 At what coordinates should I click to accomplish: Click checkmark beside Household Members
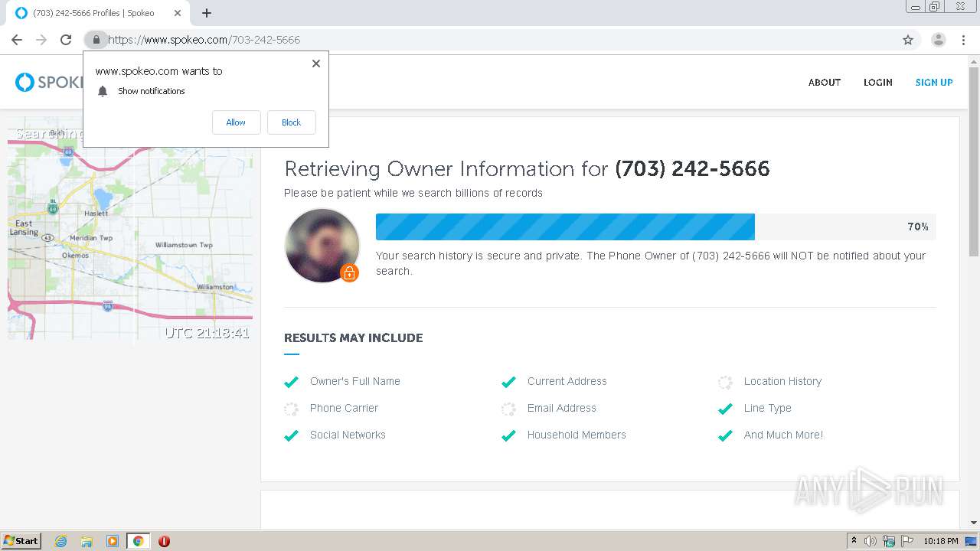tap(508, 435)
